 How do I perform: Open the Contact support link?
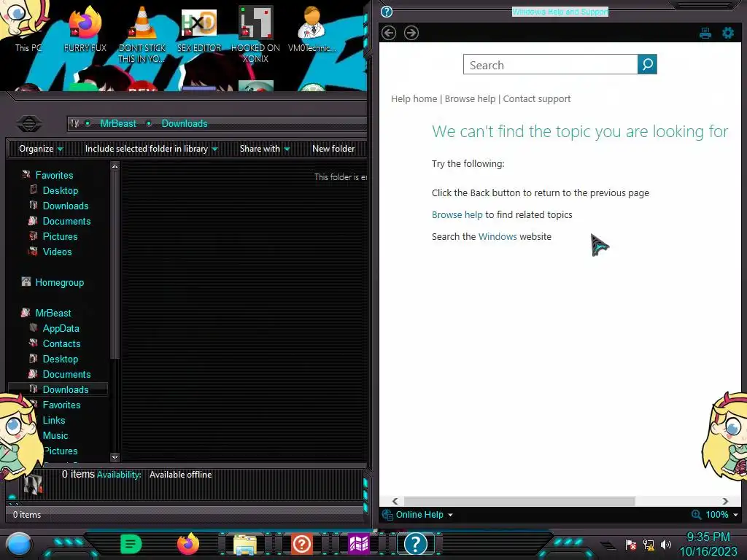pyautogui.click(x=536, y=98)
